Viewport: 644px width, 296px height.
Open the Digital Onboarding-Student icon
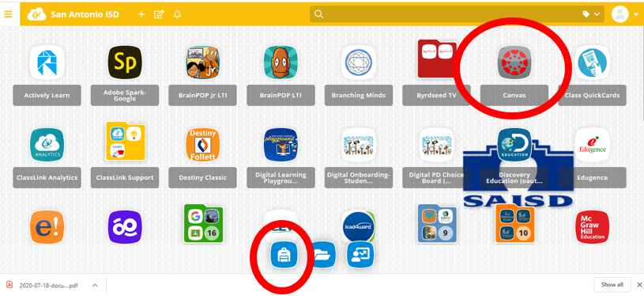pos(359,145)
